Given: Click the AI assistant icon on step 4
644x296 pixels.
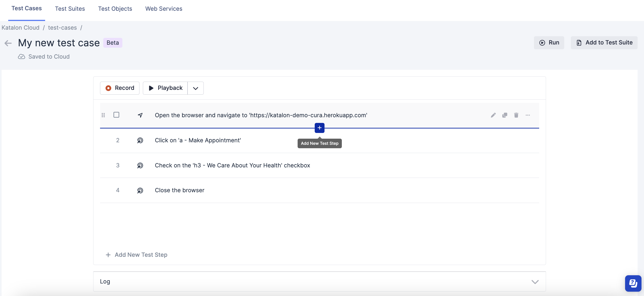Looking at the screenshot, I should (140, 190).
